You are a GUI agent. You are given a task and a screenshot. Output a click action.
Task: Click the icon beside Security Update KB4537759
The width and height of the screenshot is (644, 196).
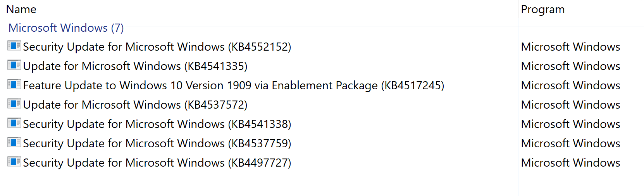(x=14, y=143)
